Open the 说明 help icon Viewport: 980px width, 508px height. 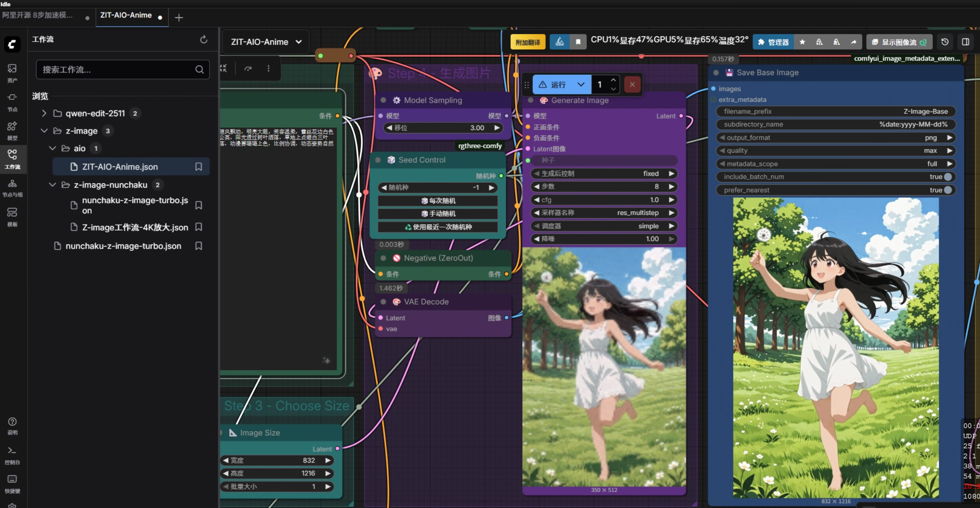12,425
